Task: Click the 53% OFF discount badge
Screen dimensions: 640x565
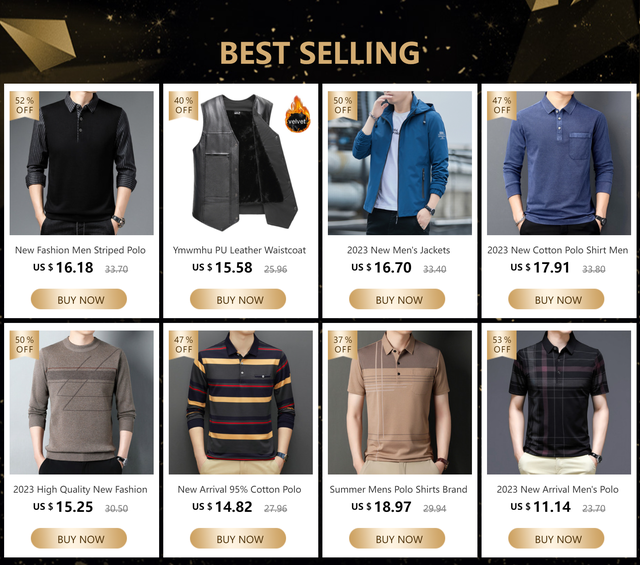Action: click(502, 345)
